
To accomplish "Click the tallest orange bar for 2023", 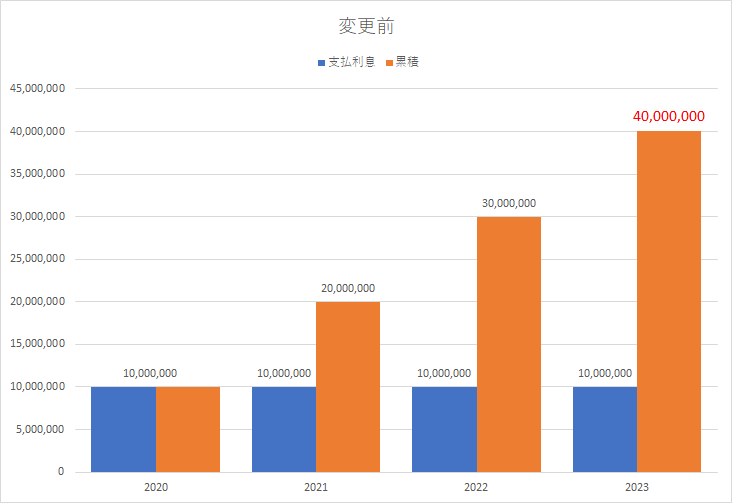I will (669, 302).
